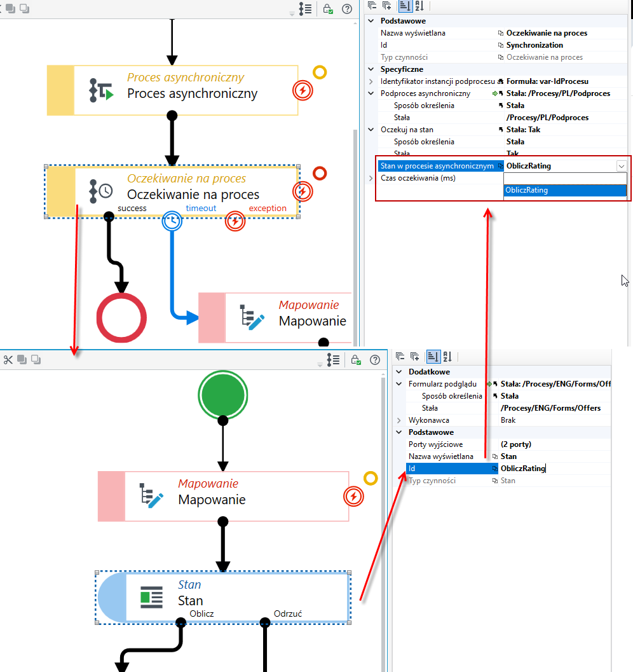Click the yellow status ring beside Proces asynchroniczny
The width and height of the screenshot is (633, 672).
[x=320, y=72]
